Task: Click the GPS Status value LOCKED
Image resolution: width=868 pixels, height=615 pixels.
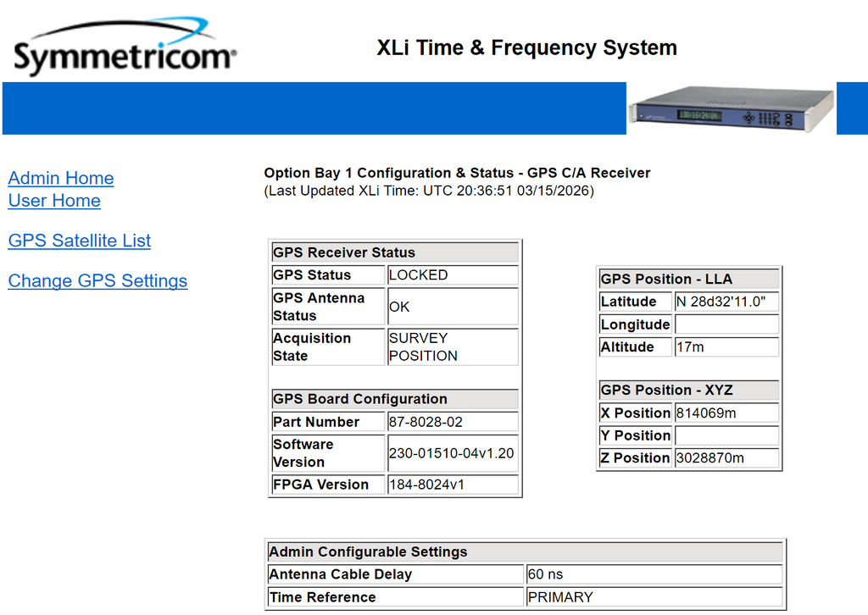Action: pos(452,275)
